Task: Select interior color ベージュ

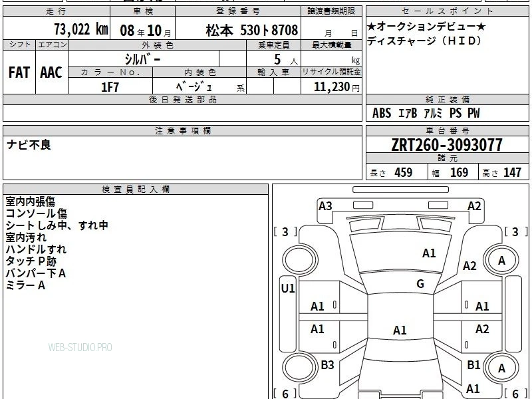Action: pyautogui.click(x=194, y=87)
